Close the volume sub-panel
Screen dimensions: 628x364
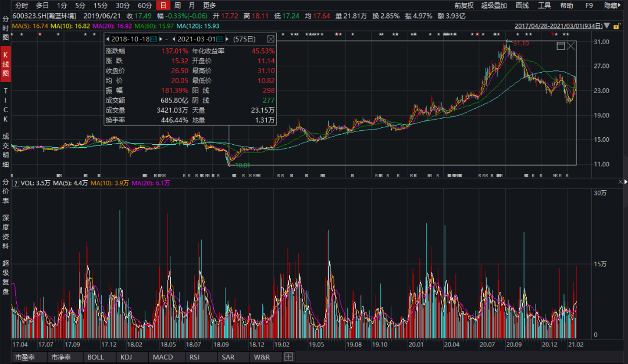pos(621,182)
